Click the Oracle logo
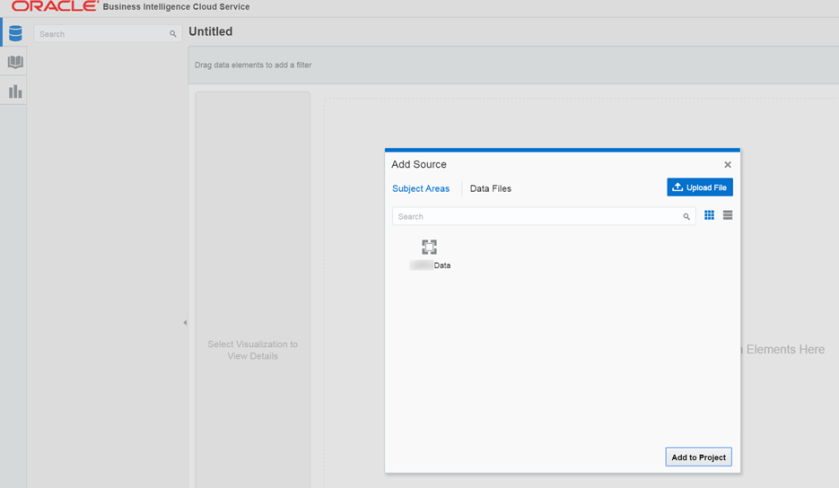Screen dimensions: 839x488 click(x=54, y=7)
